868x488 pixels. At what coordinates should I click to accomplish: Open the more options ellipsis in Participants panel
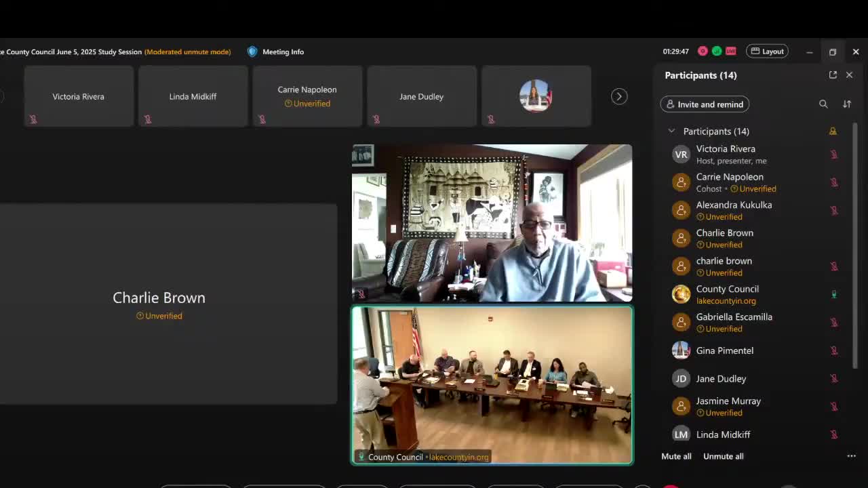pyautogui.click(x=851, y=456)
